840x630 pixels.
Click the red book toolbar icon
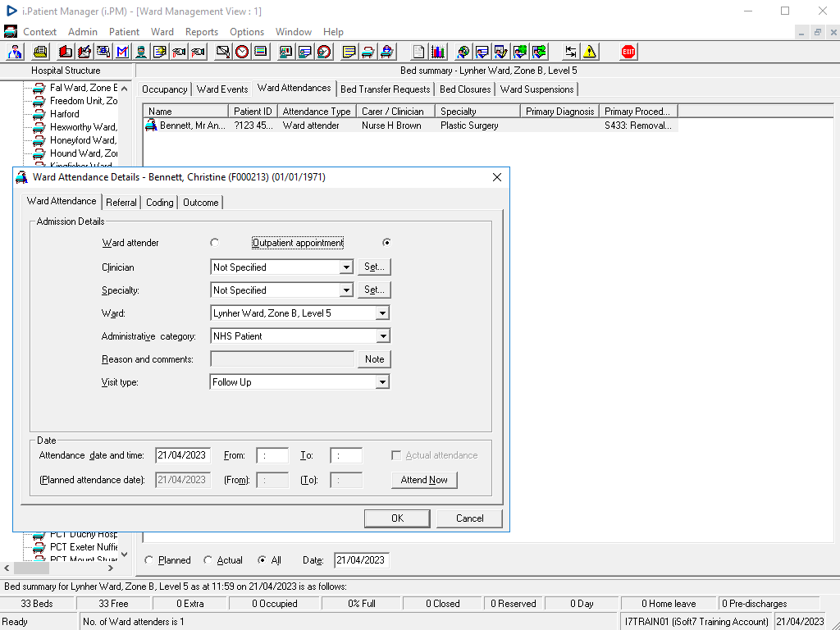66,52
